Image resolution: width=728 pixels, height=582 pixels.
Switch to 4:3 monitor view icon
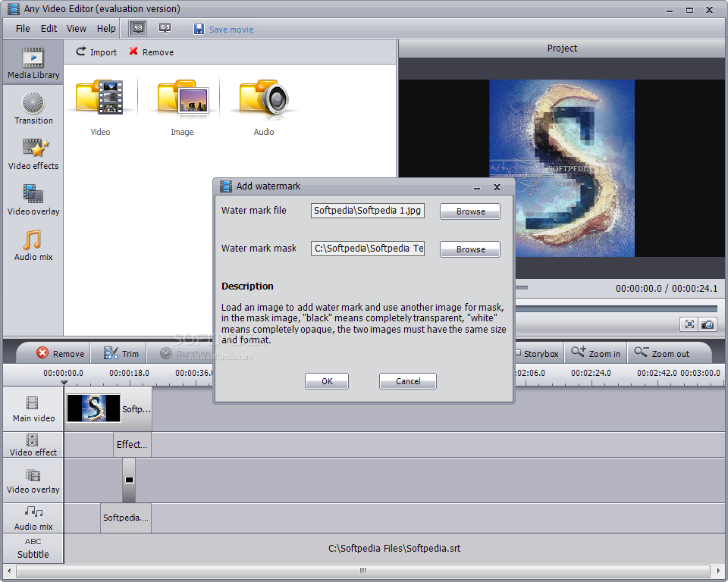pyautogui.click(x=138, y=28)
